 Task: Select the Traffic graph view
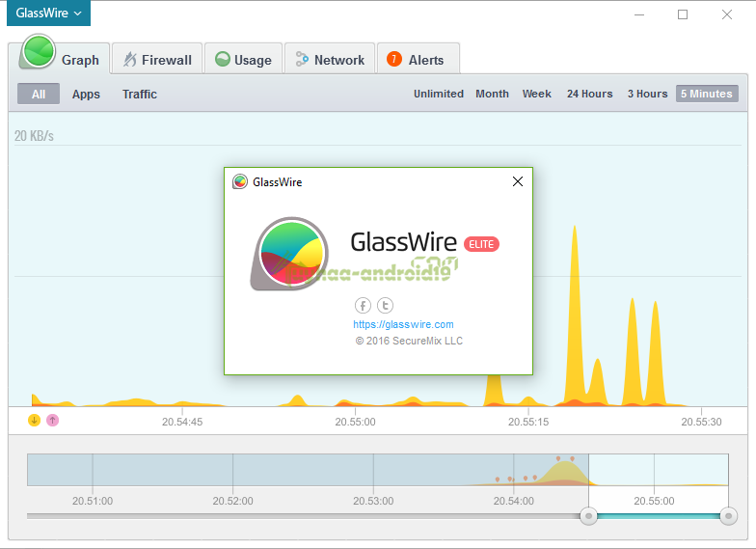pyautogui.click(x=139, y=95)
